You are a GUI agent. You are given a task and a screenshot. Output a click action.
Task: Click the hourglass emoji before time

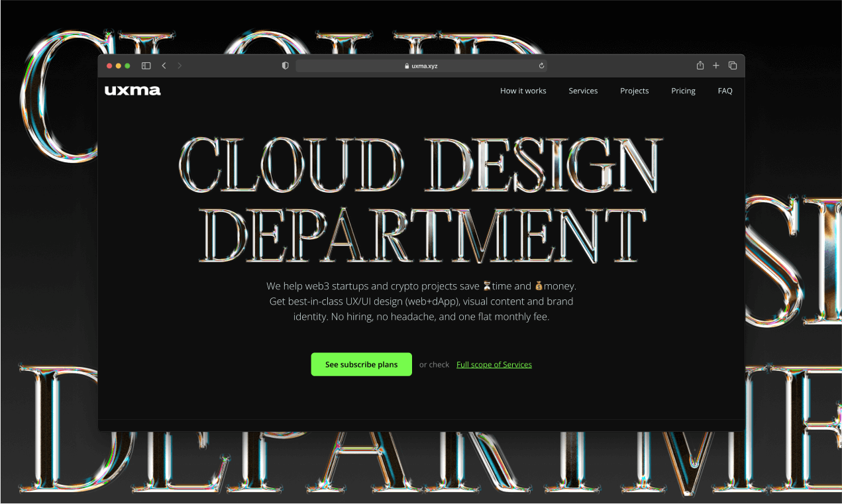[487, 286]
